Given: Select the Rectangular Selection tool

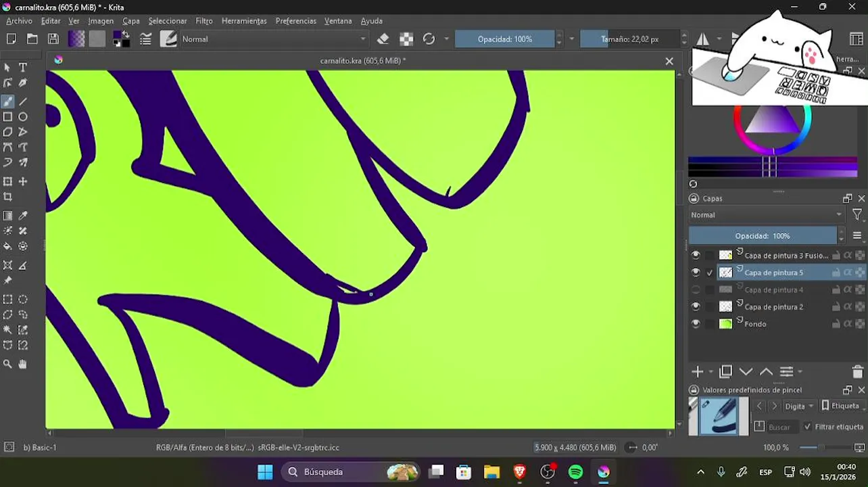Looking at the screenshot, I should pos(7,299).
